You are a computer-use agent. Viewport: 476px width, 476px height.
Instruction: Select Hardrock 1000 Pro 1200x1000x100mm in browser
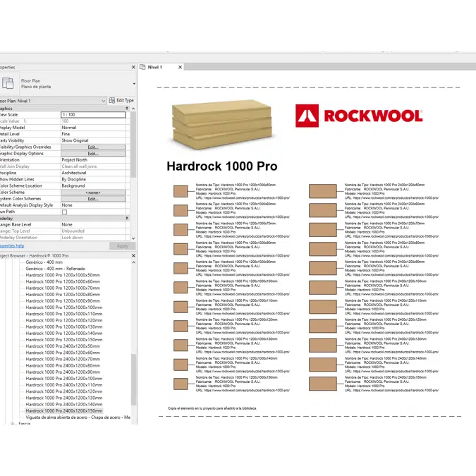point(64,307)
